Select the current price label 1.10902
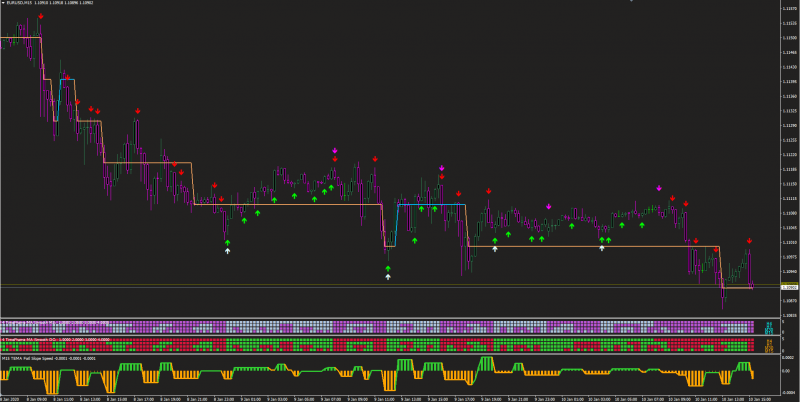The height and width of the screenshot is (402, 800). coord(789,288)
